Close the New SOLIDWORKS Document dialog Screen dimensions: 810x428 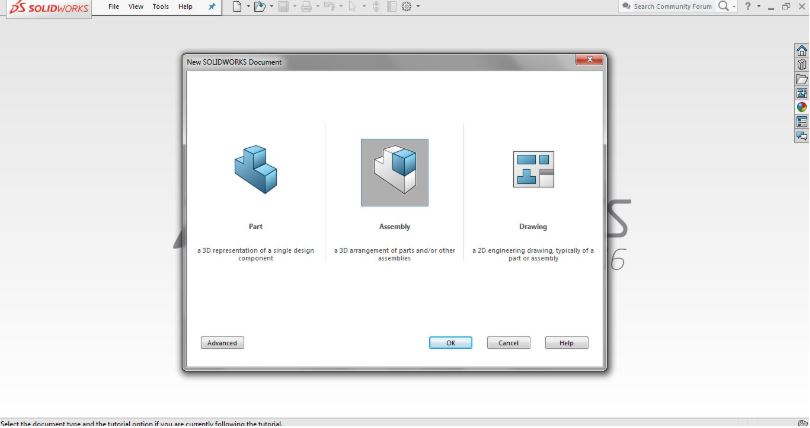tap(589, 60)
